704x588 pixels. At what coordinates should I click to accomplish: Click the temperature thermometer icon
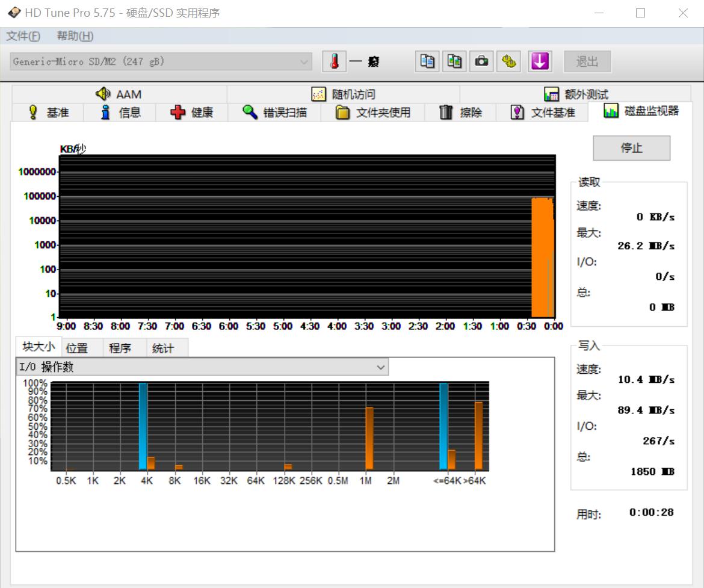[333, 61]
